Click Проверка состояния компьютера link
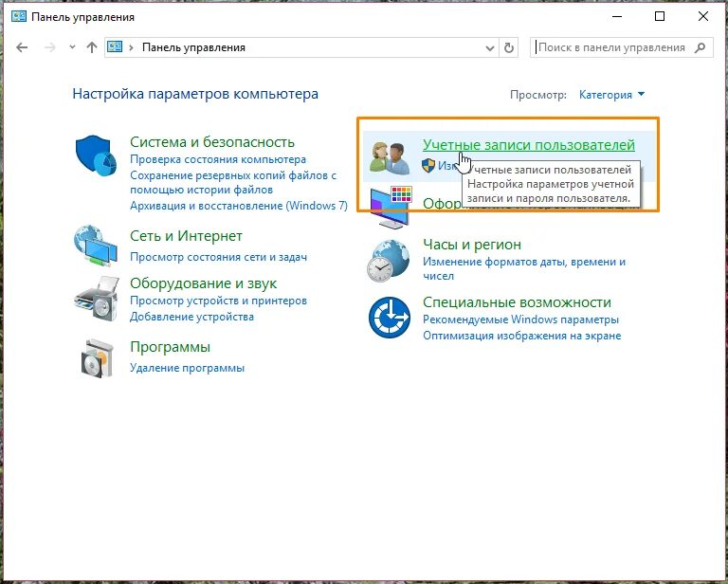728x584 pixels. point(218,159)
